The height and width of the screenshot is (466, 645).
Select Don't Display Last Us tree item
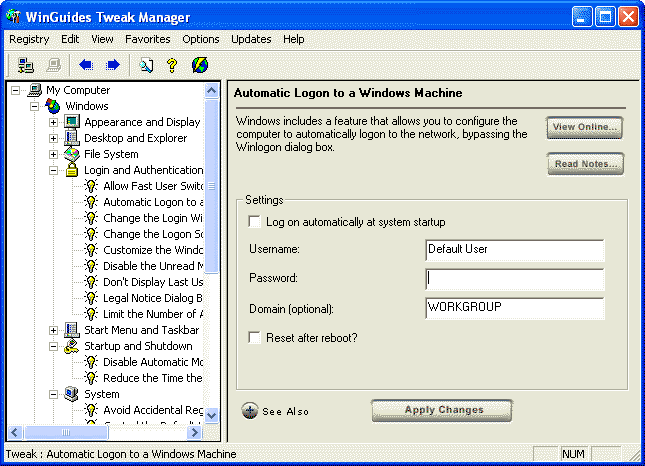click(x=153, y=282)
